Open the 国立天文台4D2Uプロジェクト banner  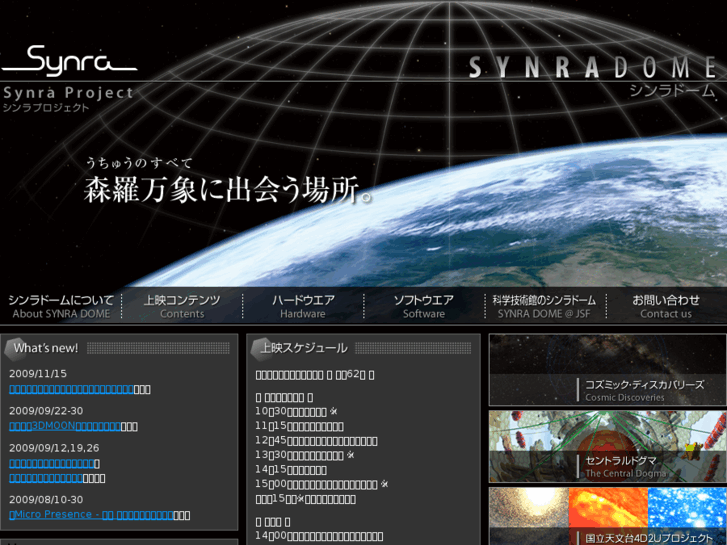[x=607, y=516]
